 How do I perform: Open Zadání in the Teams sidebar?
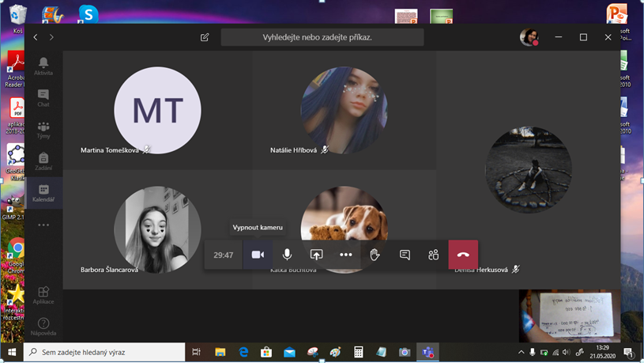click(43, 161)
